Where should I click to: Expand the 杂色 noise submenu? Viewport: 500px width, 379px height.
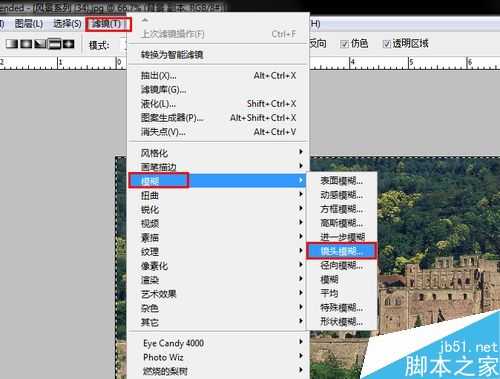click(x=218, y=308)
